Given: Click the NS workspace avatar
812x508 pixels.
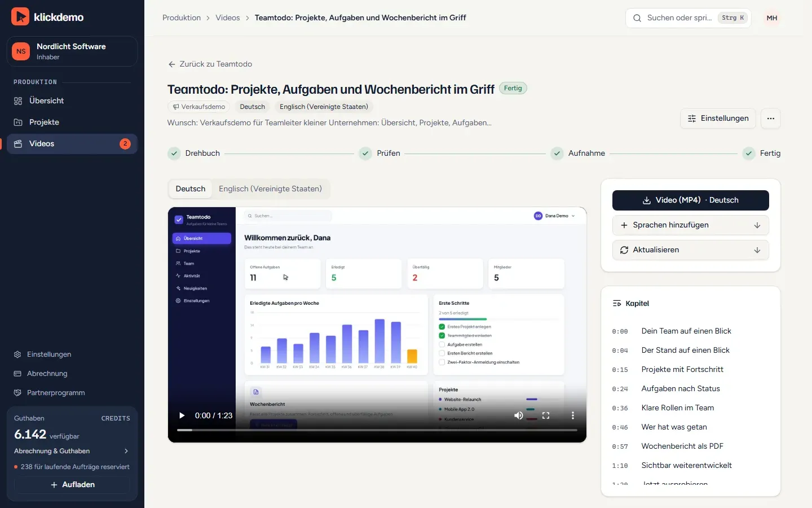Looking at the screenshot, I should pos(21,51).
